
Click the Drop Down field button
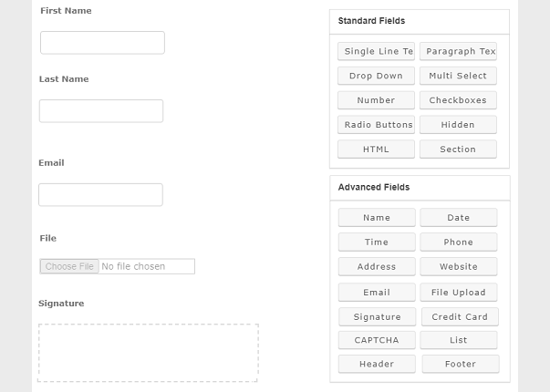click(376, 76)
